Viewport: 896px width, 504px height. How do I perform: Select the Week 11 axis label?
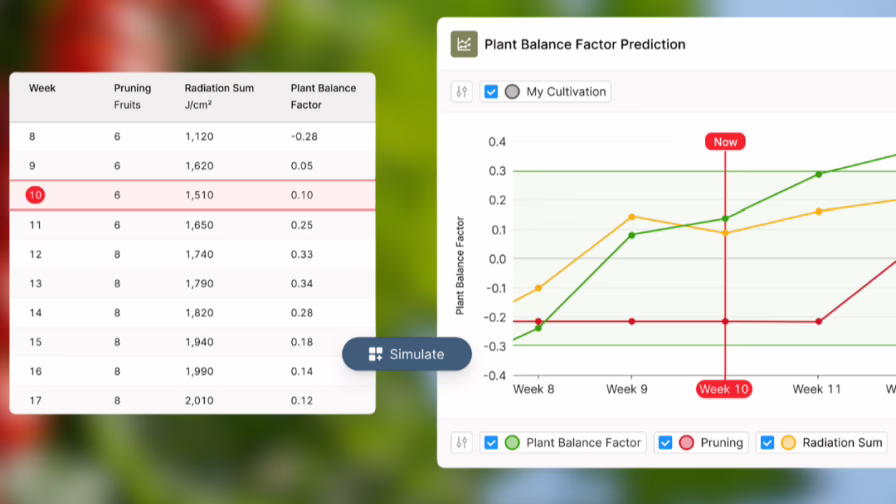tap(817, 389)
